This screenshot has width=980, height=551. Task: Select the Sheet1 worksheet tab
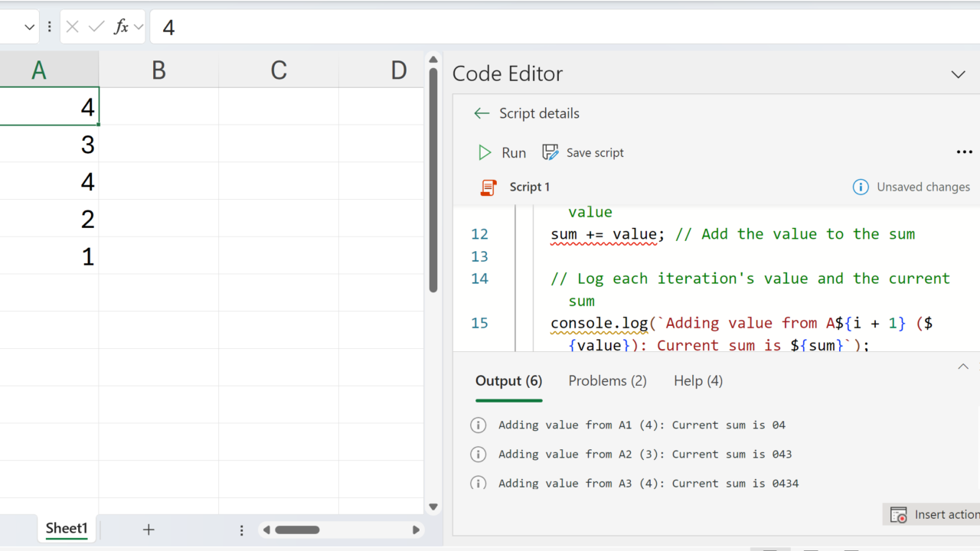(67, 529)
